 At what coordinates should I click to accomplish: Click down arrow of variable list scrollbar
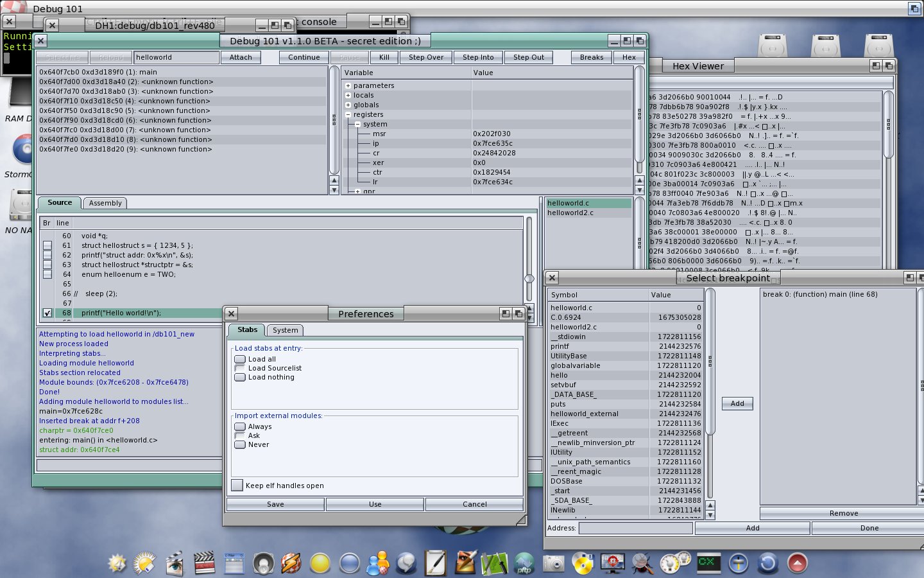[640, 190]
